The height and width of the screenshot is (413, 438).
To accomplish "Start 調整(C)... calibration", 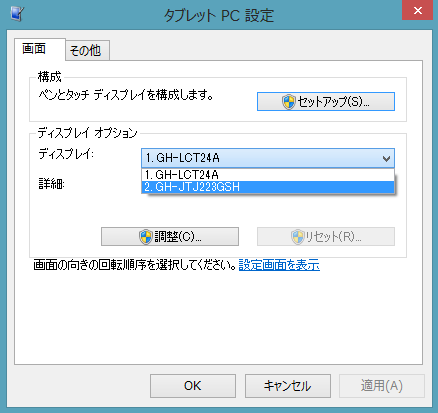I will pos(170,237).
